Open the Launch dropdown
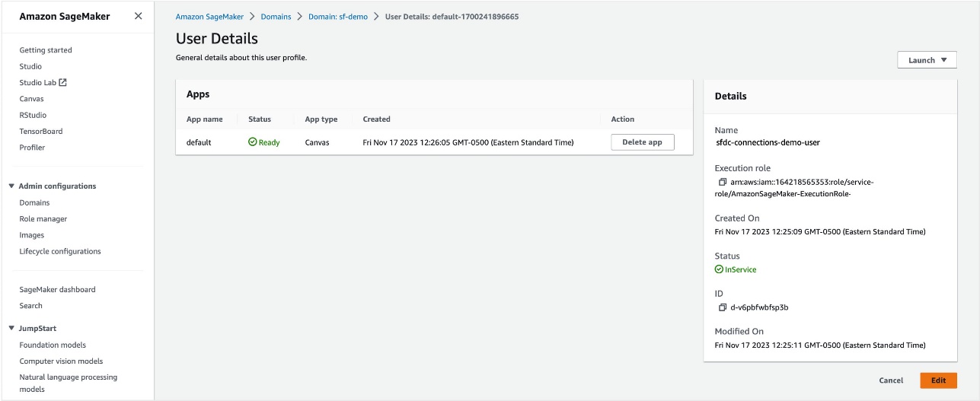 point(927,60)
